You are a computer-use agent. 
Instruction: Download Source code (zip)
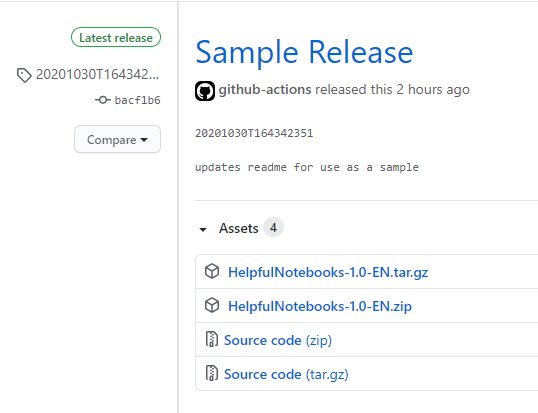[x=278, y=340]
